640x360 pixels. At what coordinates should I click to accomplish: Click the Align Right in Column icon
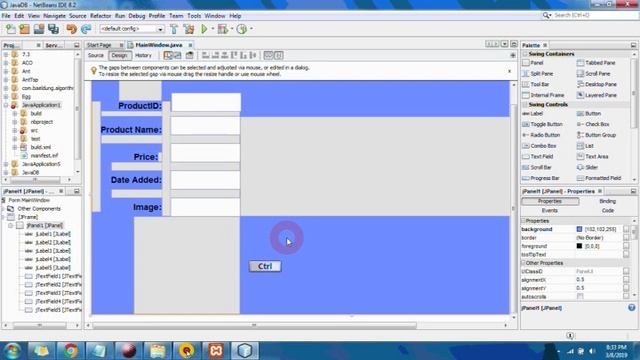pyautogui.click(x=216, y=56)
